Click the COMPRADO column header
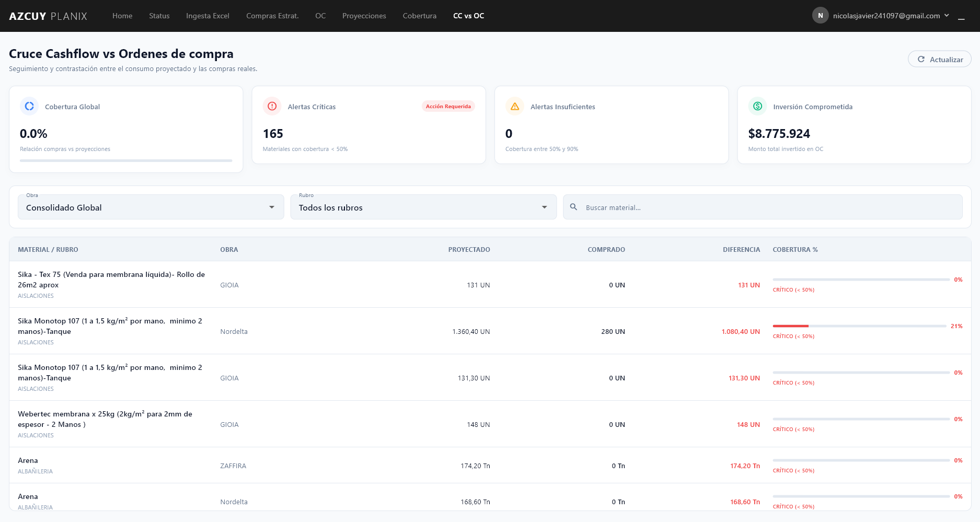Screen dimensions: 980x522 tap(606, 249)
